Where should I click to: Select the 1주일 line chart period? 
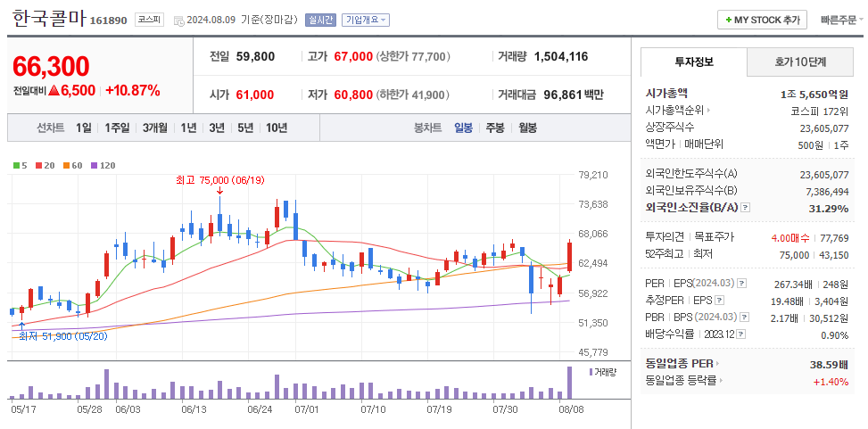point(117,128)
